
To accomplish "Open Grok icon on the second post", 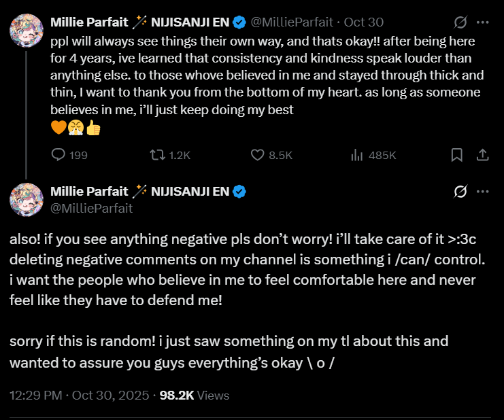I will [460, 192].
